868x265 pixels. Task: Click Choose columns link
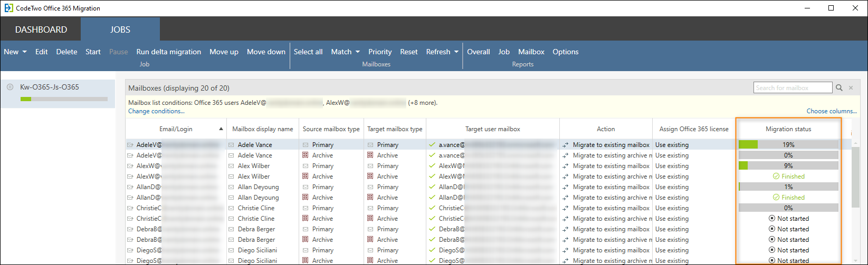pyautogui.click(x=832, y=111)
